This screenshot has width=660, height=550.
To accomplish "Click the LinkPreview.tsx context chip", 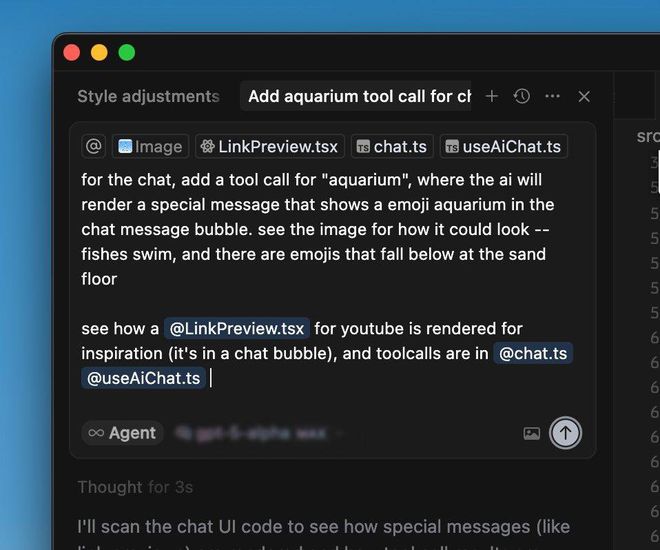I will 269,146.
